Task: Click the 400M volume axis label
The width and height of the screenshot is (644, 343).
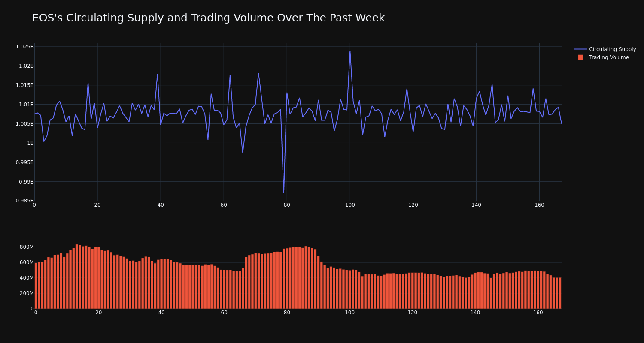Action: [26, 278]
